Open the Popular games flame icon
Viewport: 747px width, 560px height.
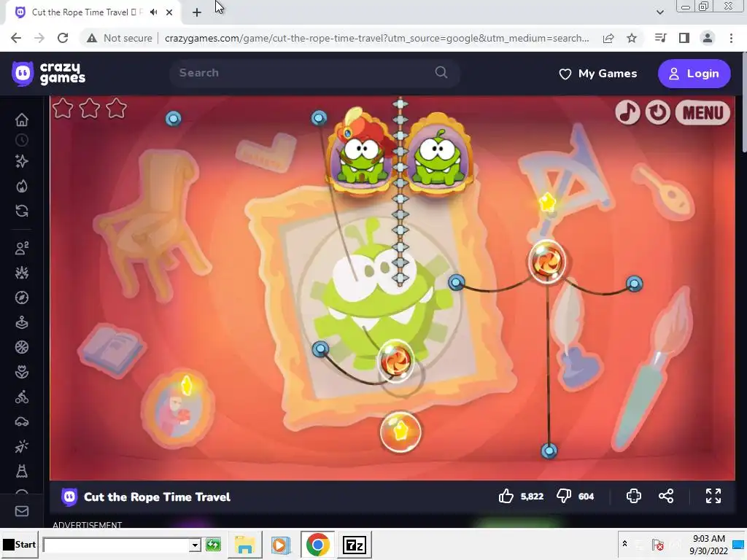pyautogui.click(x=21, y=186)
